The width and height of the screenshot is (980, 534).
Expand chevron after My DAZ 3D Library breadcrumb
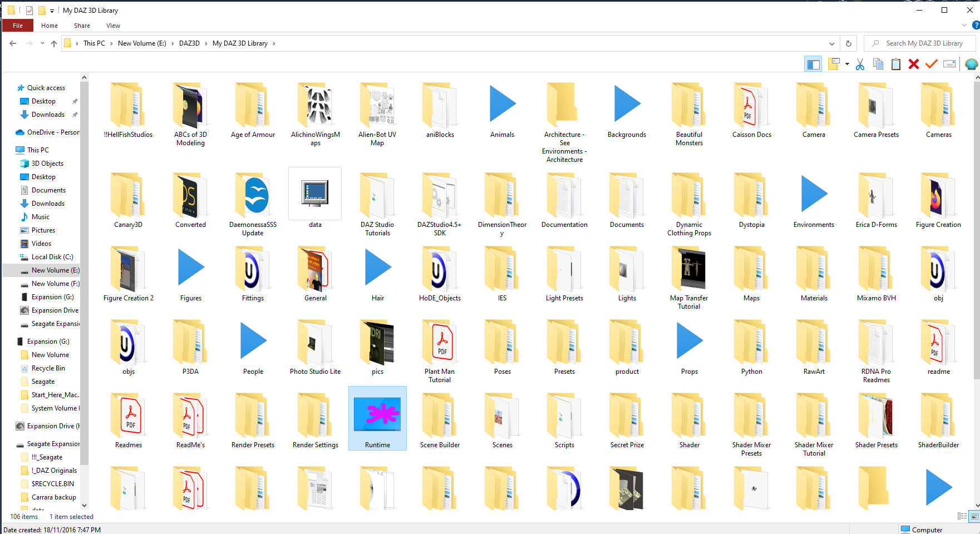click(274, 43)
